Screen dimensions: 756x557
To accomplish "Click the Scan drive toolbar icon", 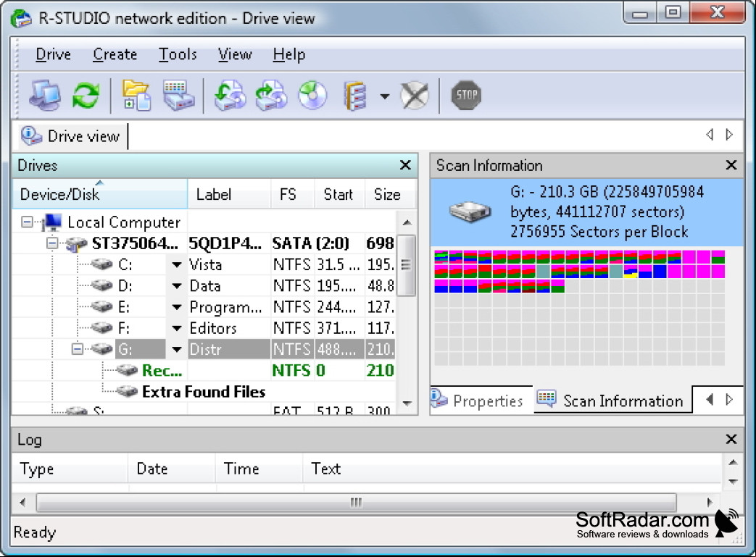I will 178,95.
